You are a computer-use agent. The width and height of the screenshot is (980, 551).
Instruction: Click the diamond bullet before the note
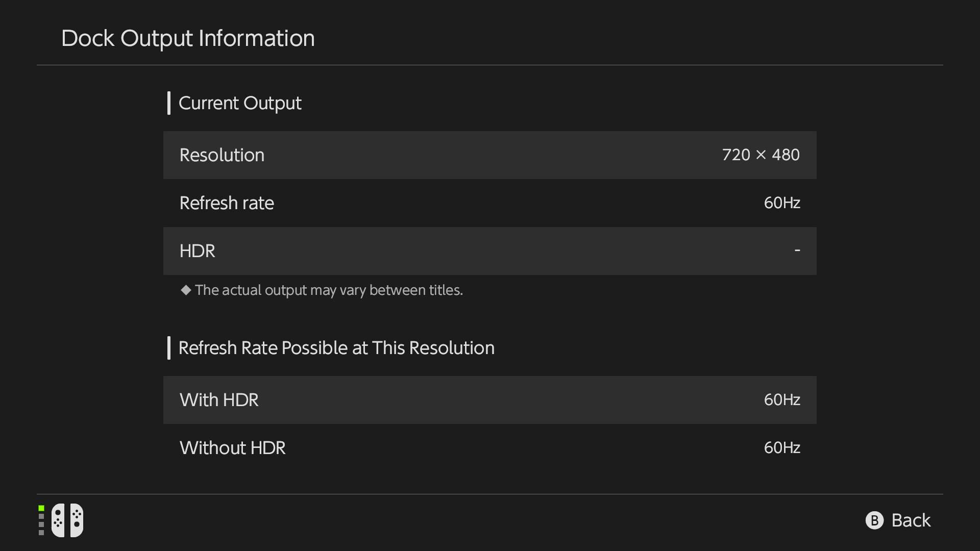pos(186,290)
